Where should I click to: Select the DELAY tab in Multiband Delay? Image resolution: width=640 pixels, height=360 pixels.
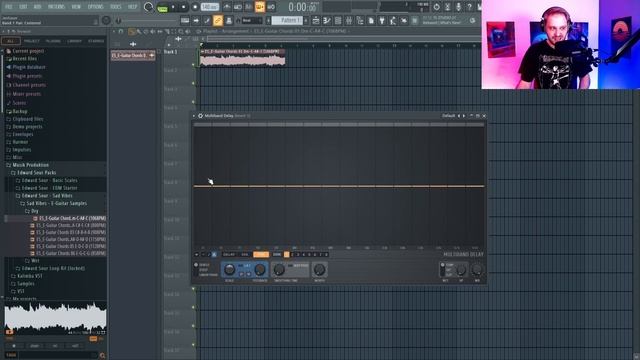click(x=229, y=255)
